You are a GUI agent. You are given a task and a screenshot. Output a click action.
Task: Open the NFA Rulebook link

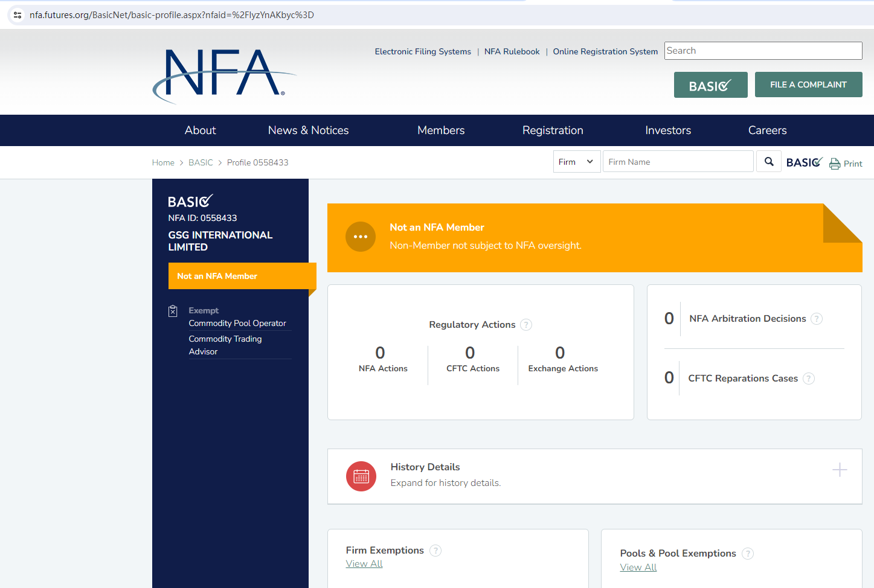512,52
